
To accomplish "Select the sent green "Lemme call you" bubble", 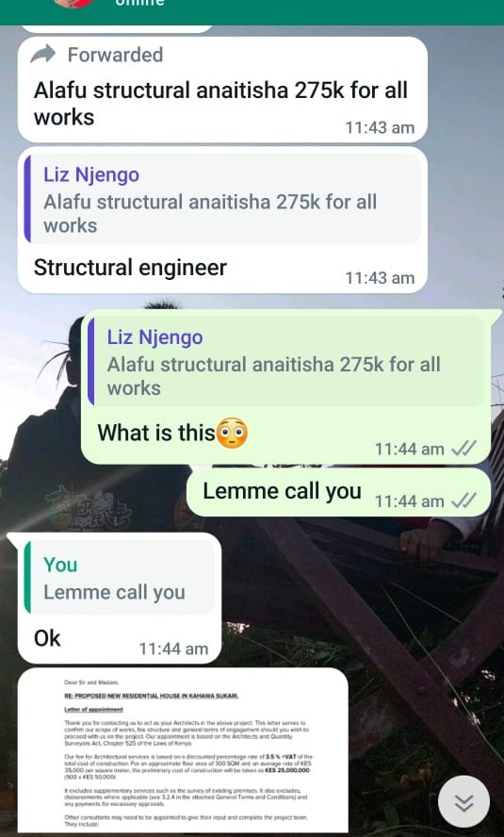I will click(x=338, y=492).
